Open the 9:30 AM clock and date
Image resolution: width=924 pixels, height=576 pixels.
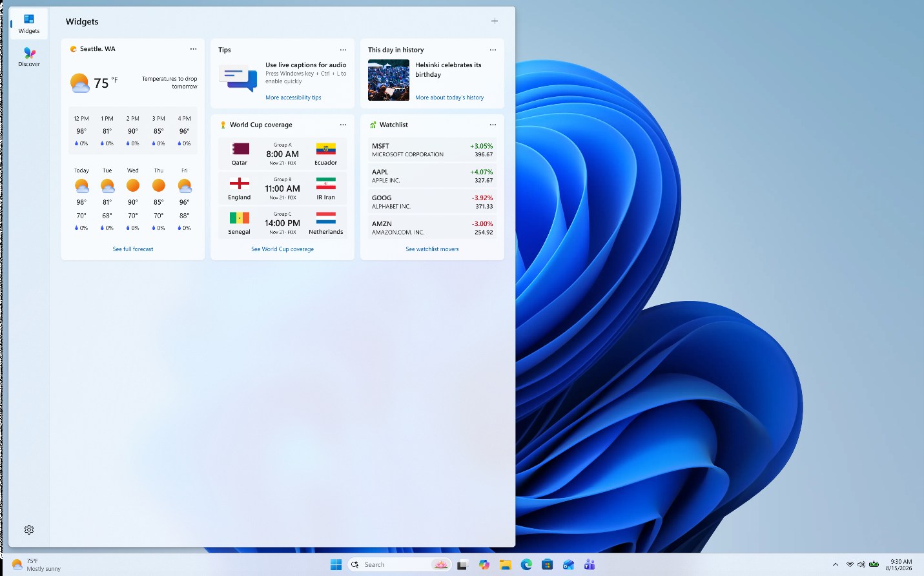coord(899,564)
